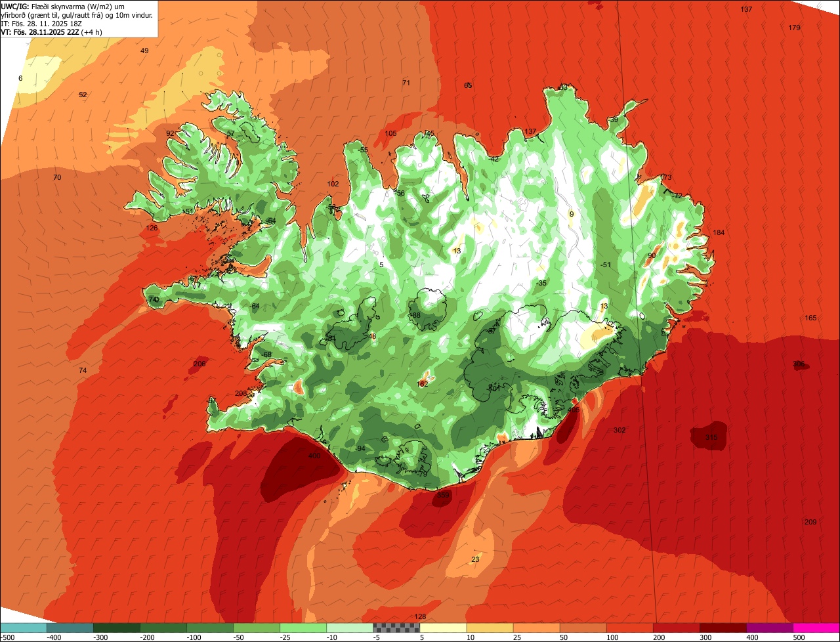Select the map value '90' in east Iceland
840x642 pixels.
[x=652, y=255]
